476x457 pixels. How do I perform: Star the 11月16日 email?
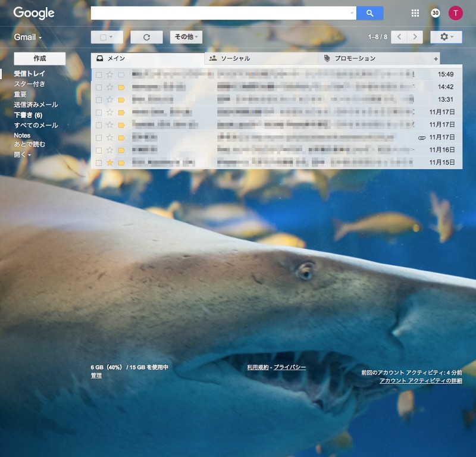pyautogui.click(x=109, y=150)
